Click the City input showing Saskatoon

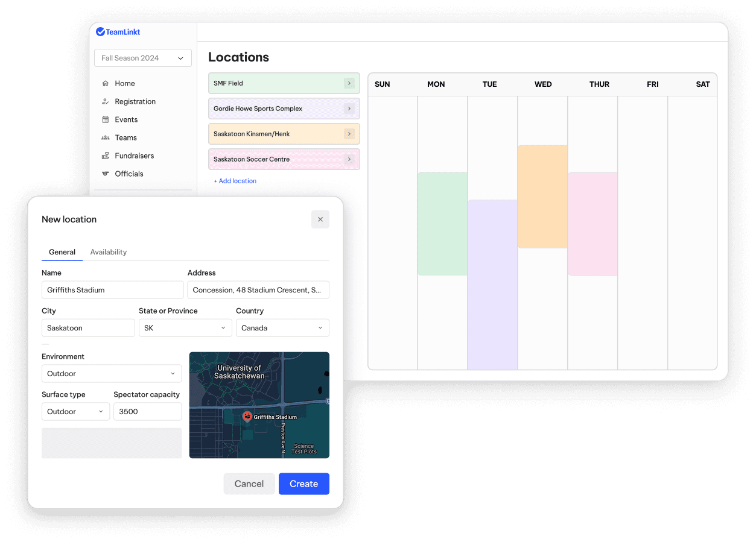click(x=88, y=327)
